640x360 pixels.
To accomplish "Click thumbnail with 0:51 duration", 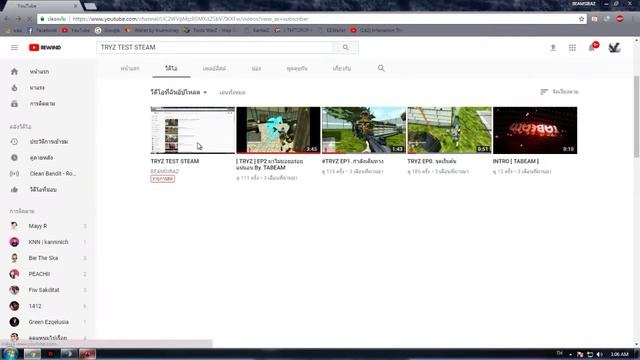I will click(449, 130).
